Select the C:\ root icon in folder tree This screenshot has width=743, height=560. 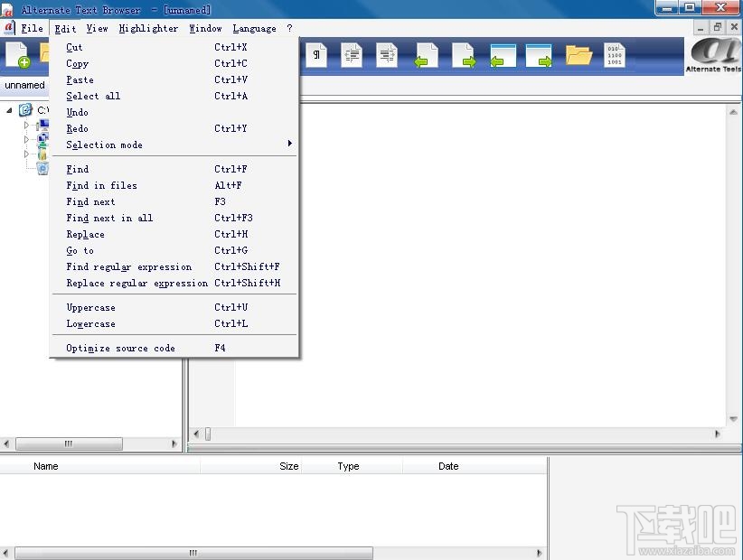25,110
